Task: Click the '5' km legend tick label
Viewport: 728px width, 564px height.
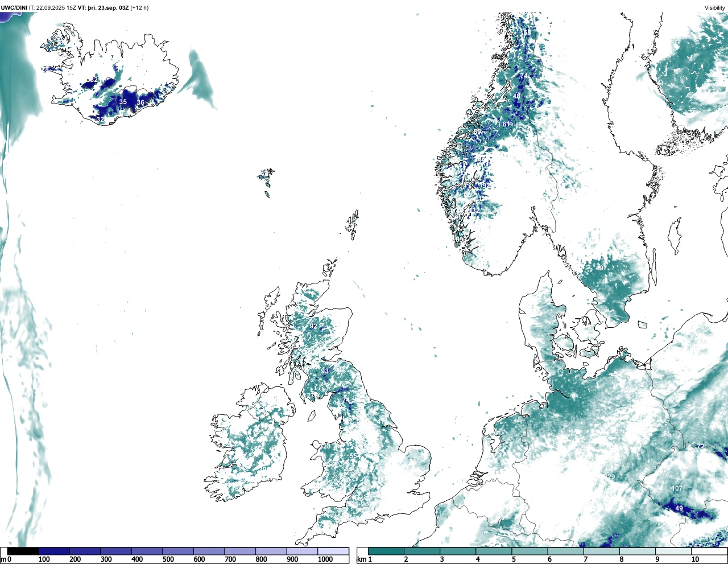Action: 514,559
